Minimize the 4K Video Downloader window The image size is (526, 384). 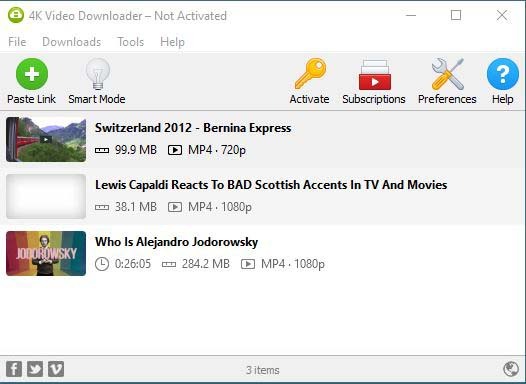(411, 15)
